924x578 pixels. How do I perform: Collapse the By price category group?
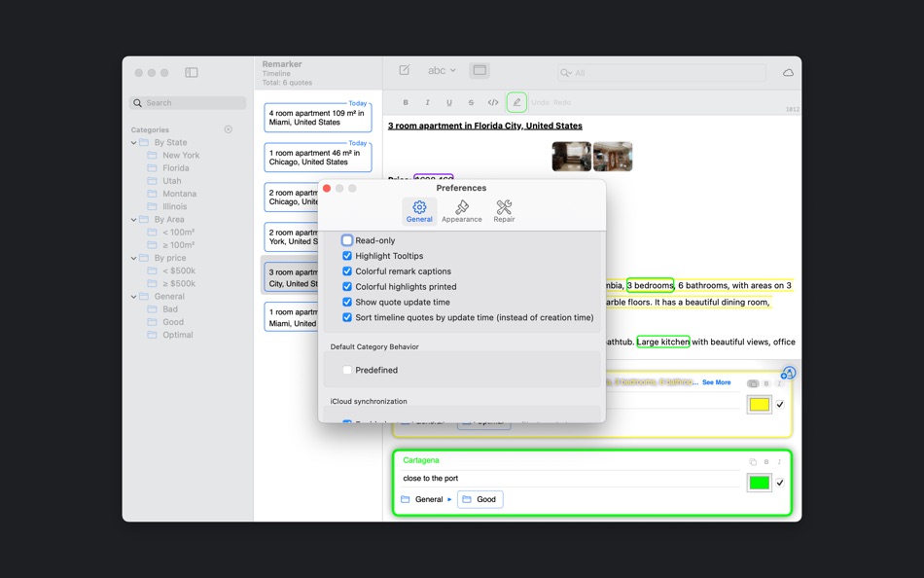134,258
